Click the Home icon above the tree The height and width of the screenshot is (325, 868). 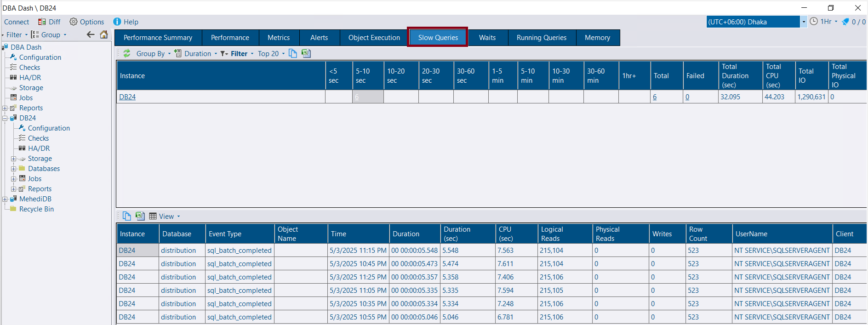click(104, 34)
